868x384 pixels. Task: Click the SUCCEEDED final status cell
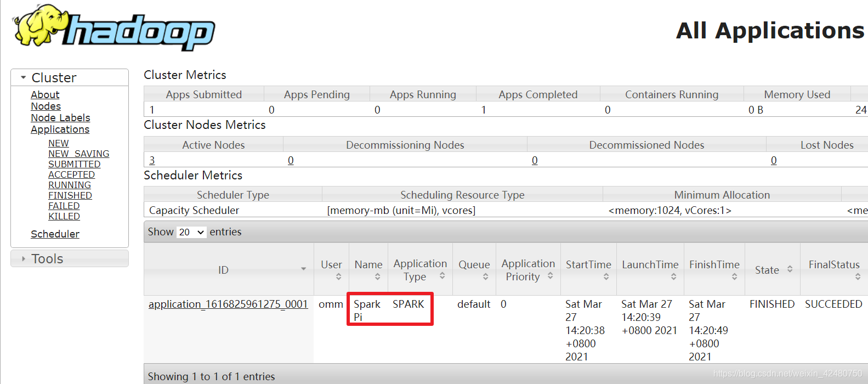tap(833, 304)
